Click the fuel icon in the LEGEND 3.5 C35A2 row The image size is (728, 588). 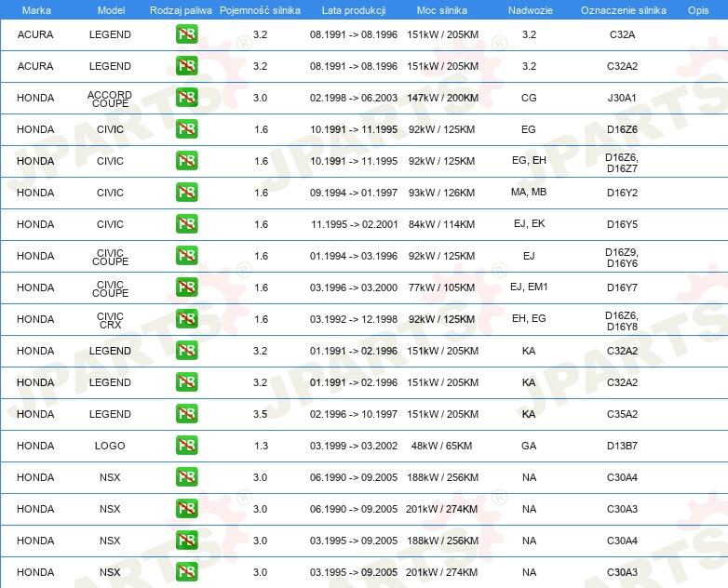point(186,413)
